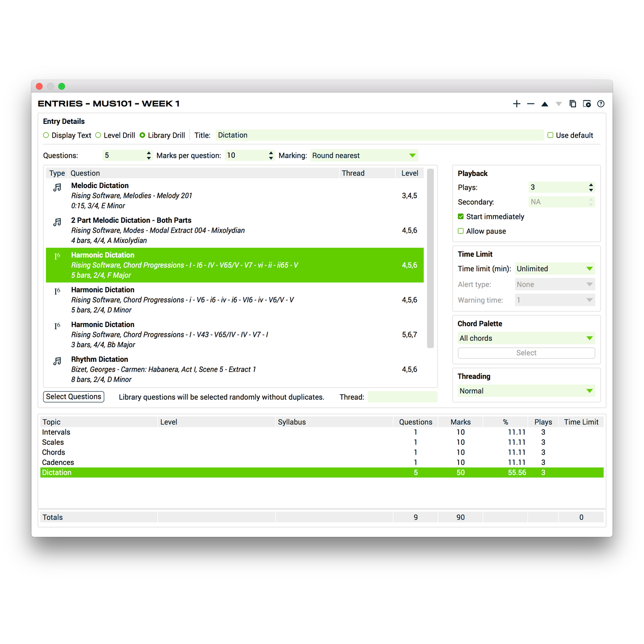Move the selected question up

tap(545, 103)
